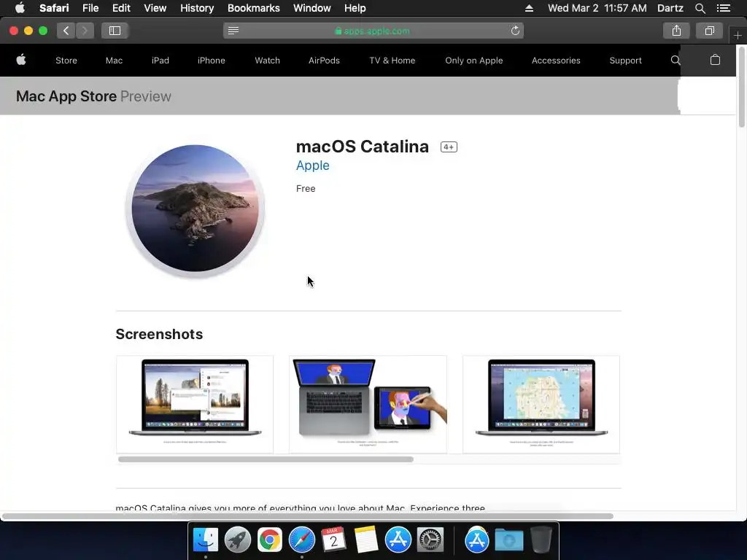The height and width of the screenshot is (560, 747).
Task: Click the Apple logo in site navigation
Action: (x=21, y=60)
